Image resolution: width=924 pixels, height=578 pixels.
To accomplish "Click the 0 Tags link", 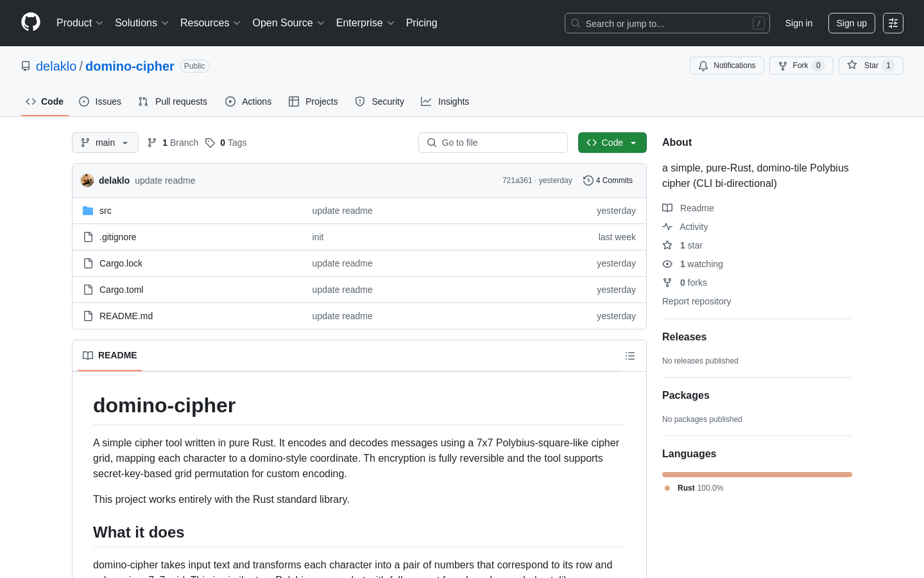I will (x=226, y=143).
